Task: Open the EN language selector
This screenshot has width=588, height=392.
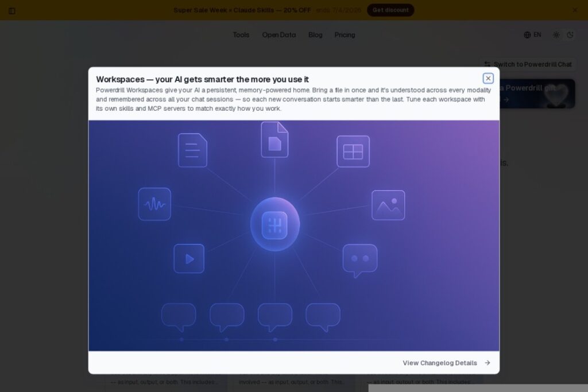Action: pos(532,35)
